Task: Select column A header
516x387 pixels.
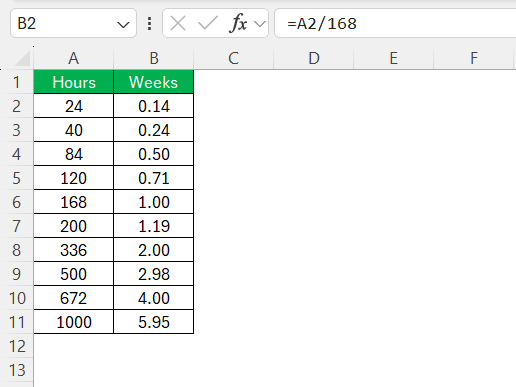Action: pos(74,58)
